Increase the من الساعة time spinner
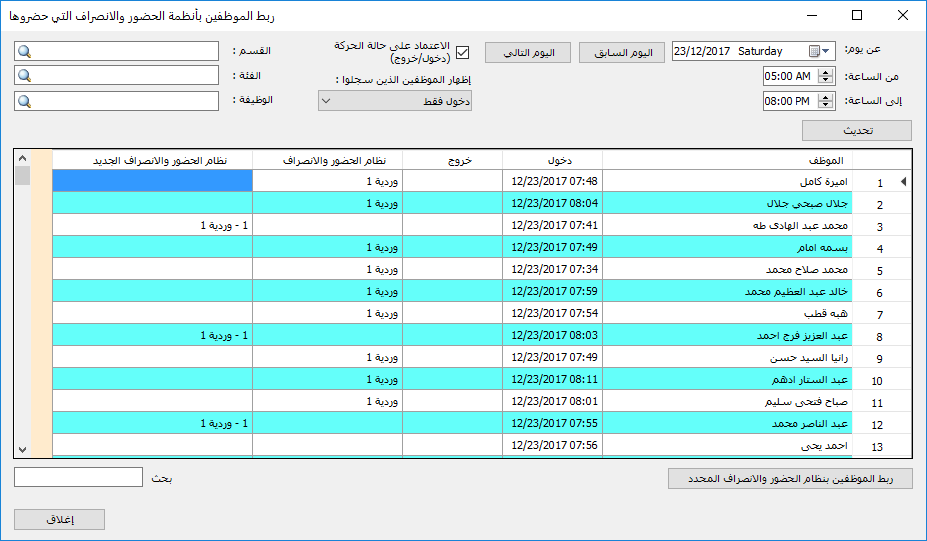 tap(826, 73)
